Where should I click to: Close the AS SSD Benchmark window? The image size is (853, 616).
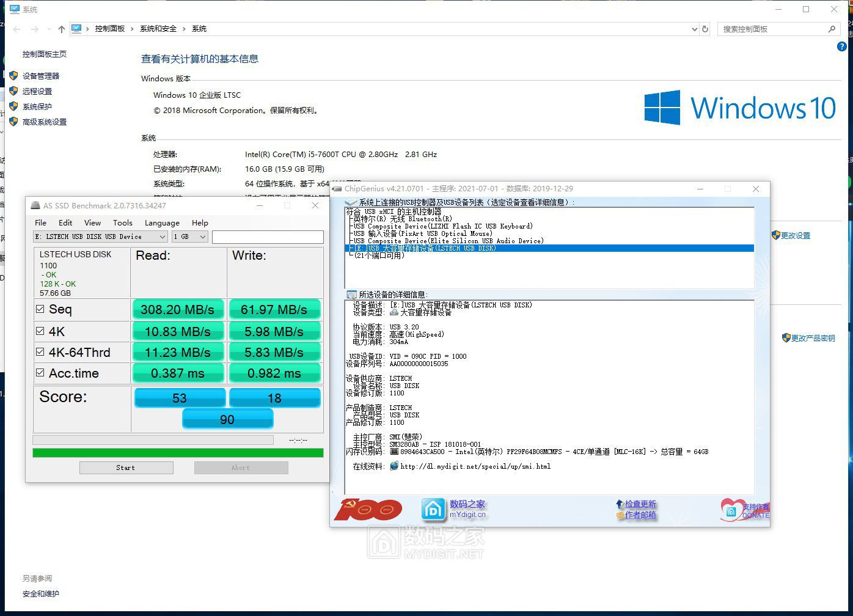click(315, 205)
